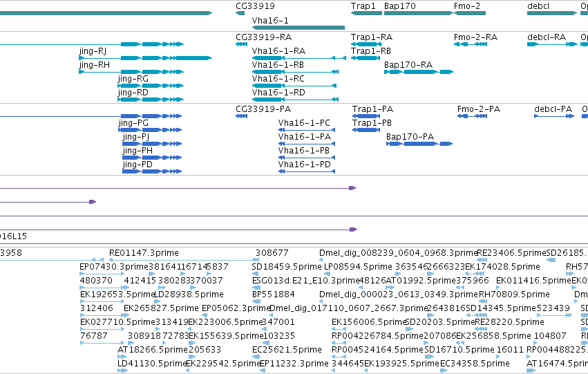Viewport: 588px width, 374px height.
Task: Select transcript debcl-RA
Action: pyautogui.click(x=547, y=37)
